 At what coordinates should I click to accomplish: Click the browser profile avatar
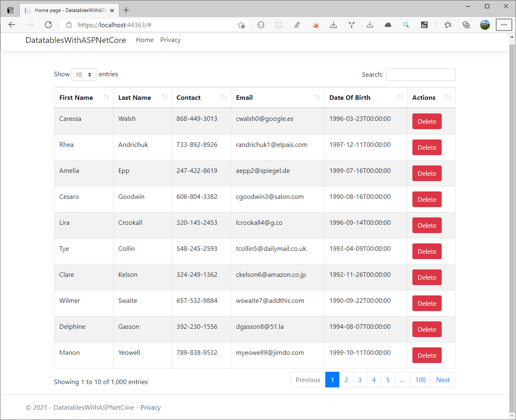485,25
